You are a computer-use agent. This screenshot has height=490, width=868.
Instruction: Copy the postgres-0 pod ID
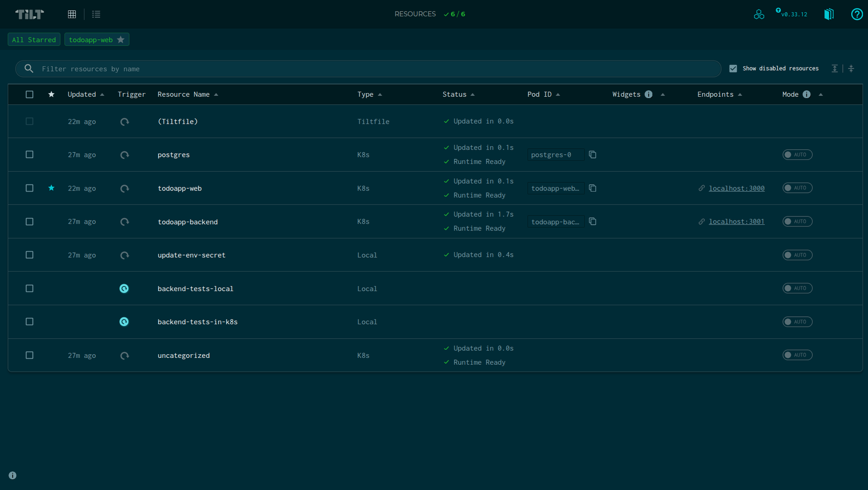point(593,155)
